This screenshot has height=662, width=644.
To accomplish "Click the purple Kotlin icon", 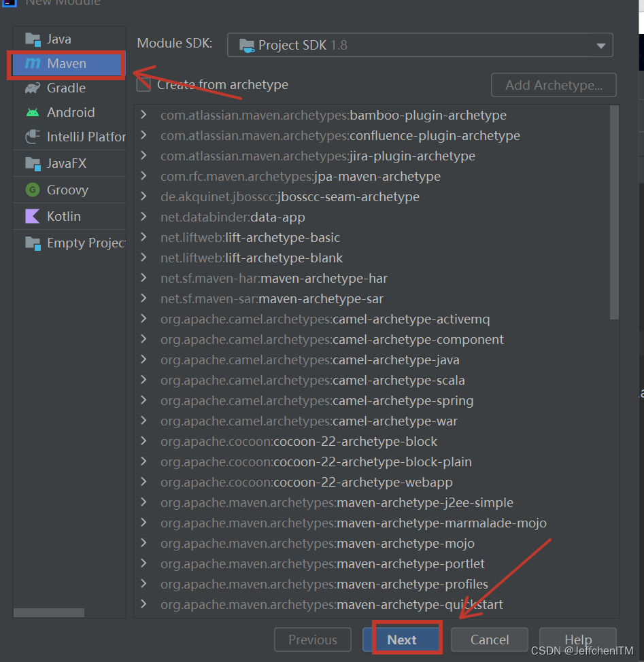I will pyautogui.click(x=33, y=216).
